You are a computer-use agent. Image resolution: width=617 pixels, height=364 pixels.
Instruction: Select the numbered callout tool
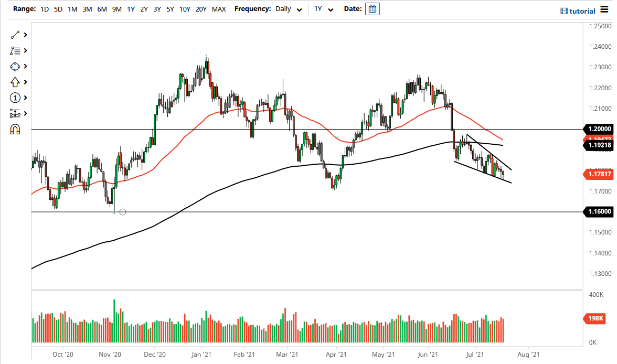15,98
